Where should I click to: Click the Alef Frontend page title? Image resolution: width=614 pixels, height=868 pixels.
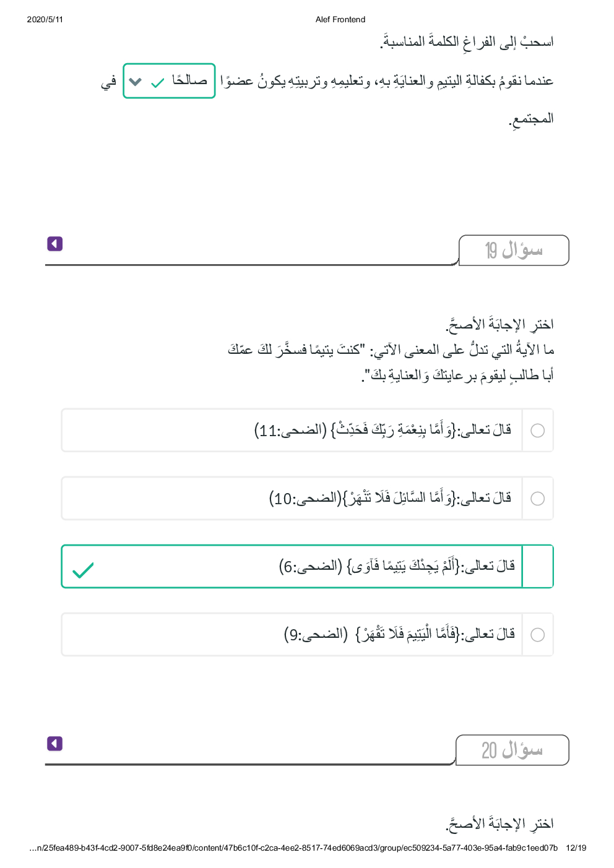coord(340,20)
